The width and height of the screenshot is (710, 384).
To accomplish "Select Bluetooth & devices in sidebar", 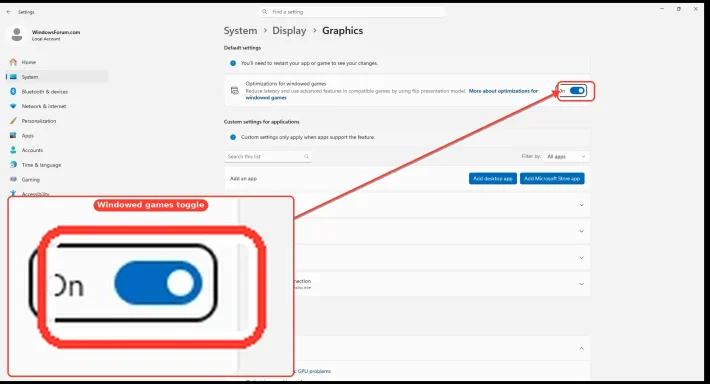I will (45, 91).
